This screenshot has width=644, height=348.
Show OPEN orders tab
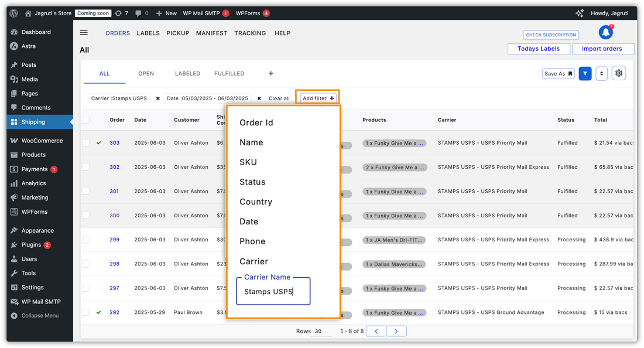tap(146, 74)
